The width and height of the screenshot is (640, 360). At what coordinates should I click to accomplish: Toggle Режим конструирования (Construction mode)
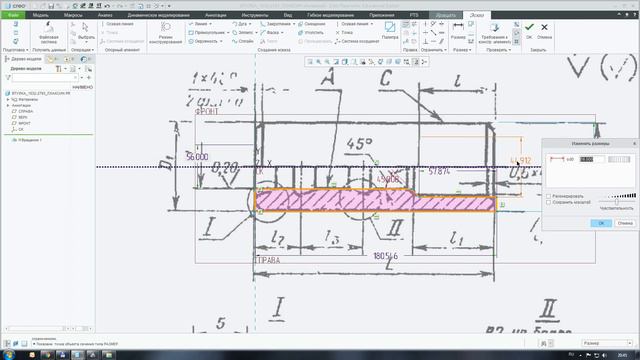165,33
